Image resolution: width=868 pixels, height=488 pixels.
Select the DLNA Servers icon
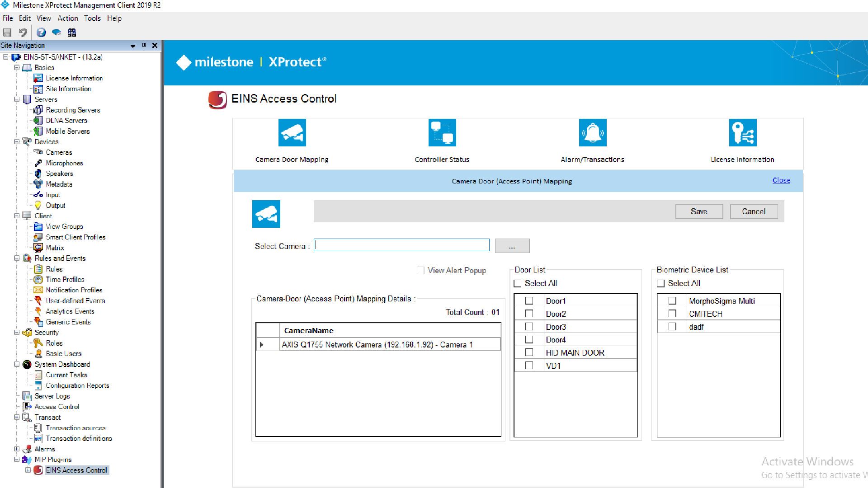(x=38, y=121)
